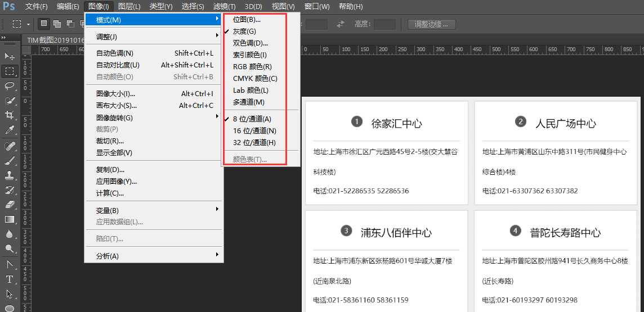Open the 变量(B) submenu

pyautogui.click(x=154, y=210)
